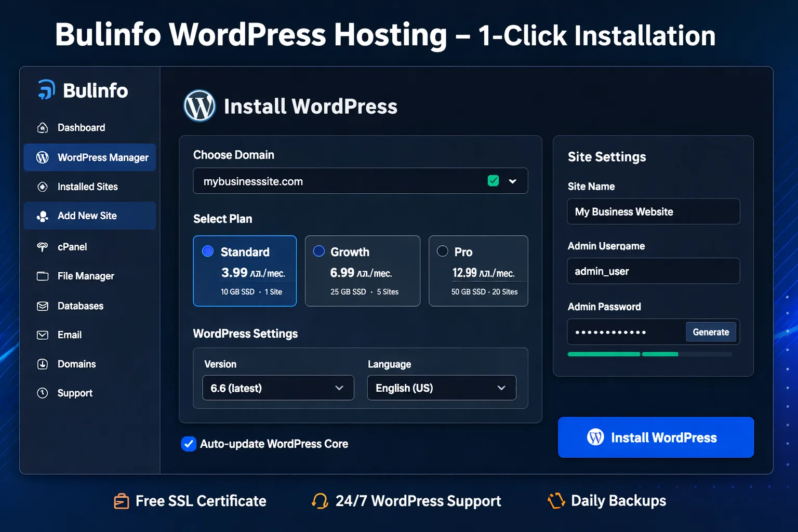Viewport: 798px width, 532px height.
Task: Expand the Choose Domain dropdown arrow
Action: 513,181
